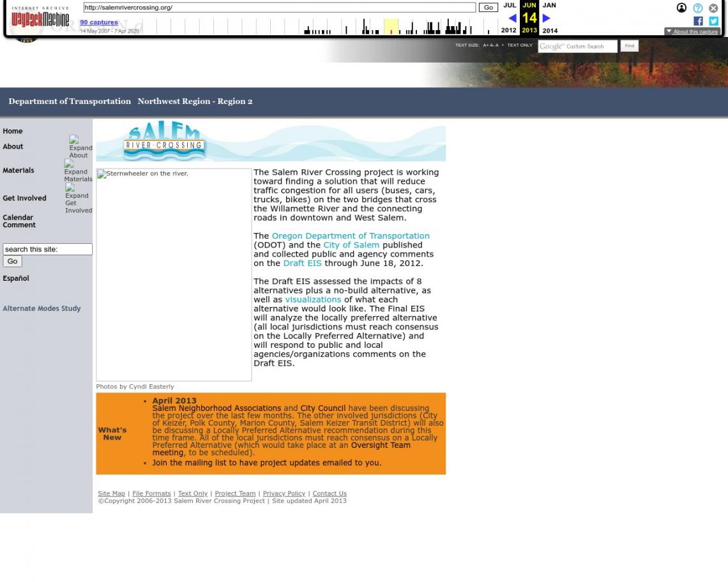Image resolution: width=728 pixels, height=582 pixels.
Task: Open the Oversight Team meeting link
Action: tap(282, 449)
